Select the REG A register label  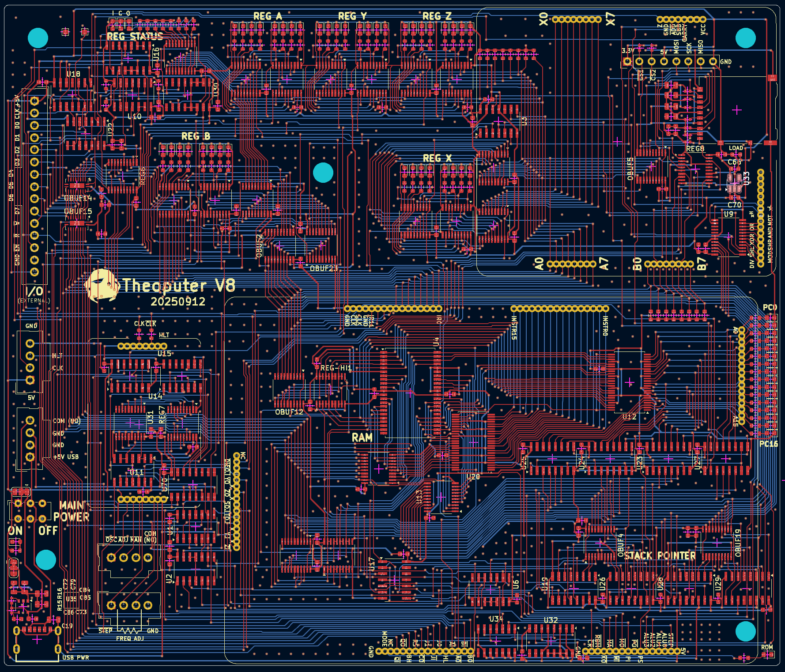point(268,15)
